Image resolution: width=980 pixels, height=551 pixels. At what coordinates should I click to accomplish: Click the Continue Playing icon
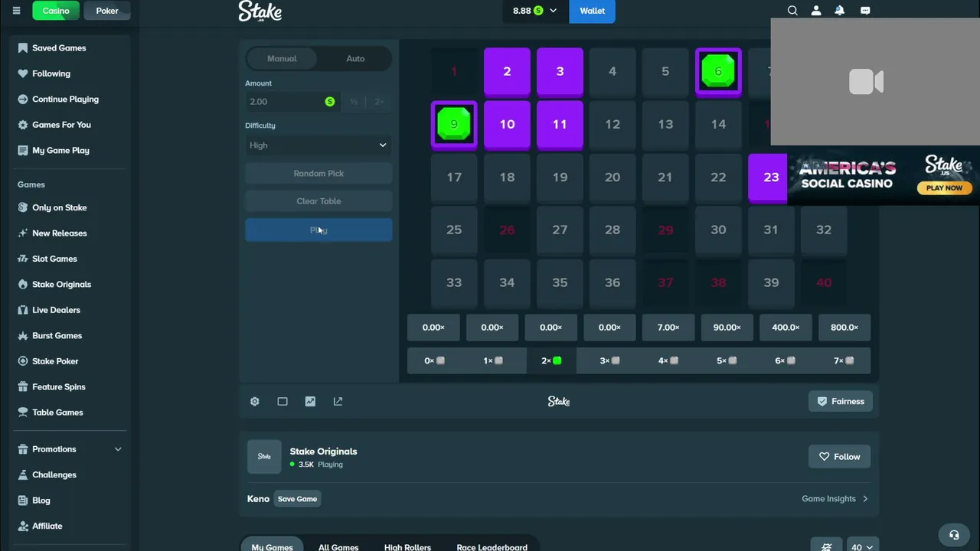(23, 99)
